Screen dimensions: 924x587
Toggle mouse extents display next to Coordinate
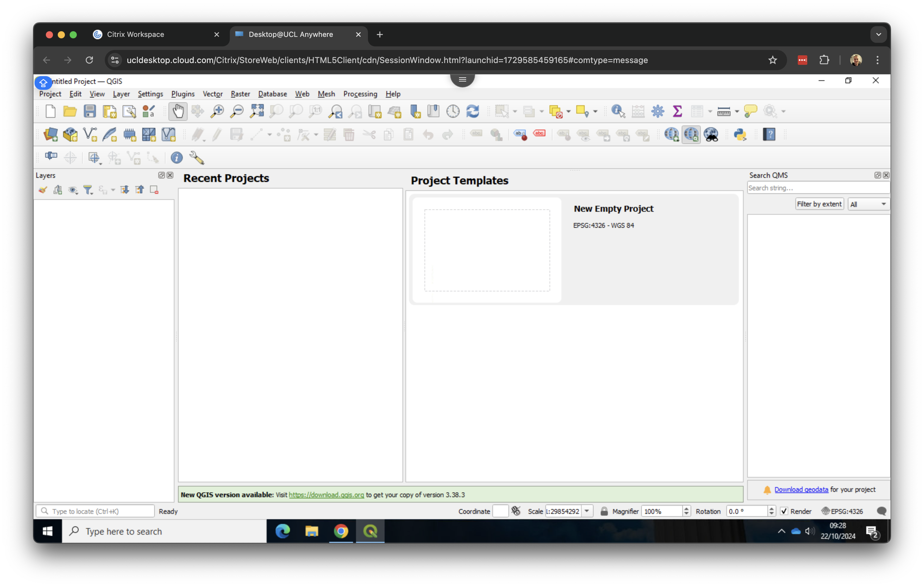(516, 511)
